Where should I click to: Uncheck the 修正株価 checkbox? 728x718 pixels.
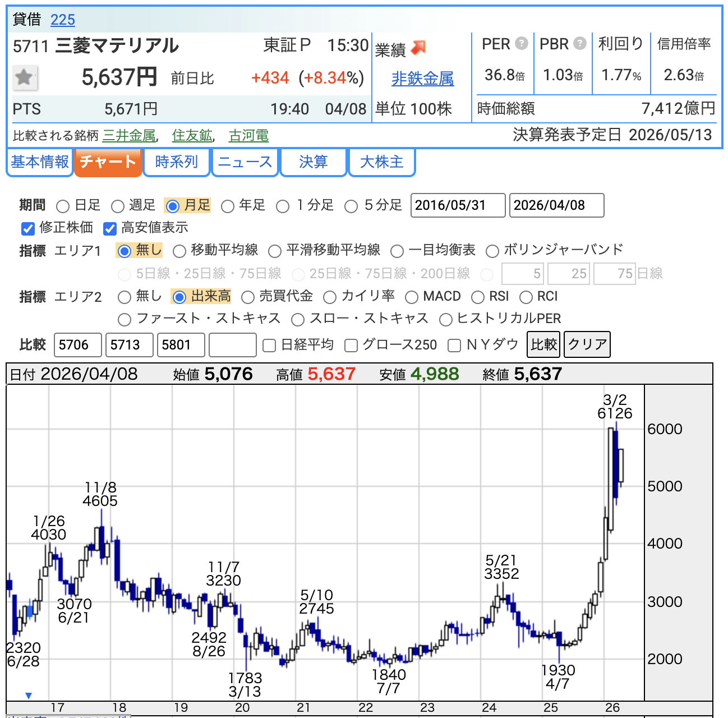point(28,229)
